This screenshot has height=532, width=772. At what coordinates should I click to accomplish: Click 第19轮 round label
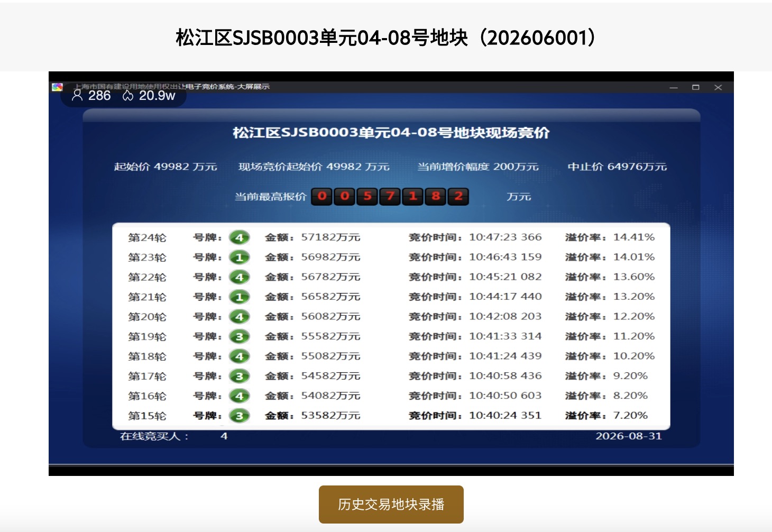pos(147,337)
